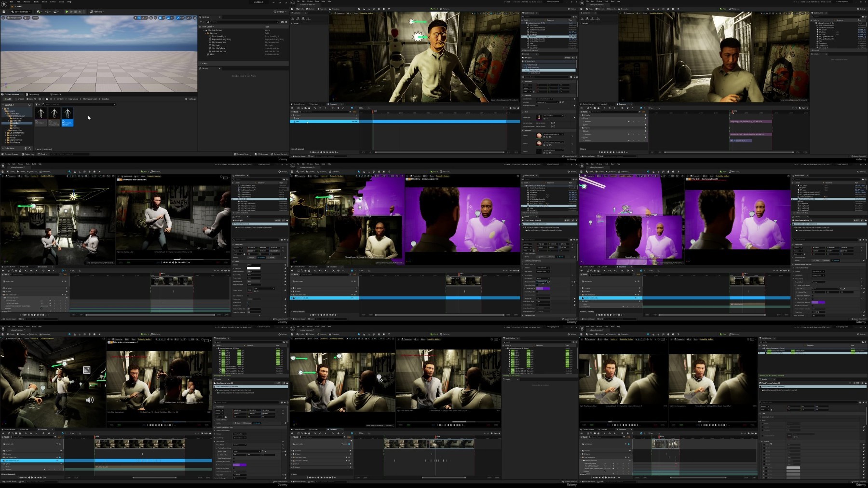Collapse Transform section in top-middle Details

[x=522, y=82]
